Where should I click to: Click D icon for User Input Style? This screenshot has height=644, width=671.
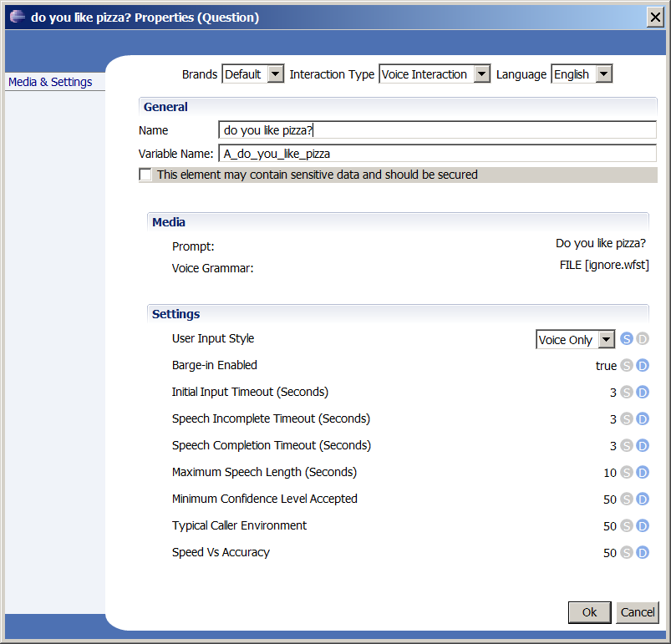click(643, 339)
